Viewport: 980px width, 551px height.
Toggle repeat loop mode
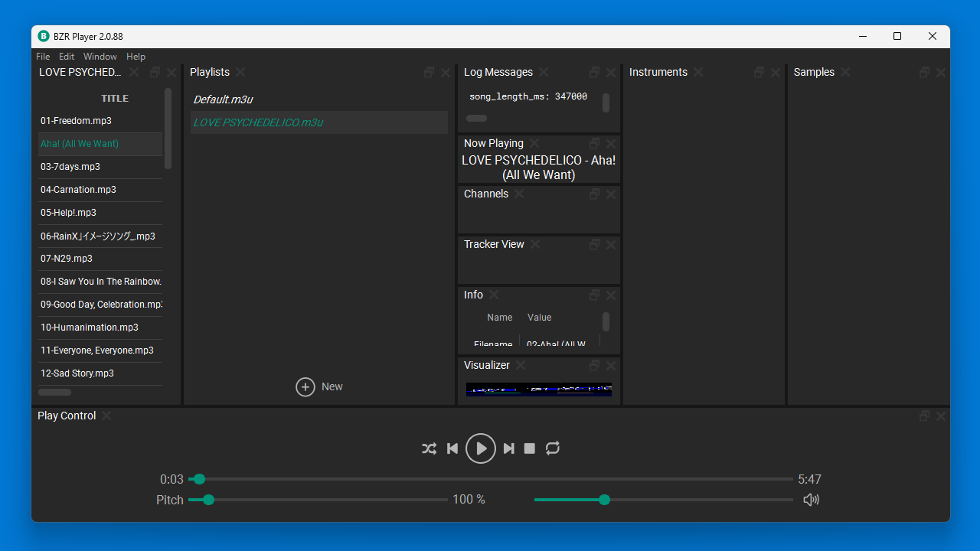coord(553,448)
